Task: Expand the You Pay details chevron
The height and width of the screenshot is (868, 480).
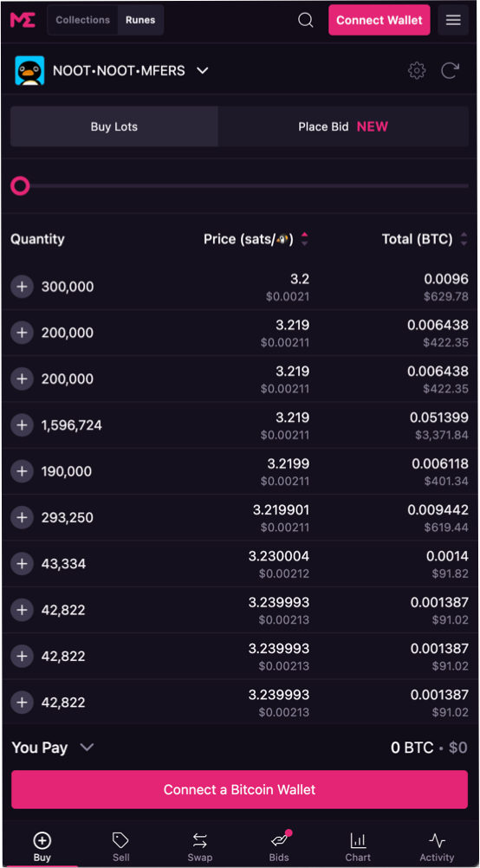Action: click(x=87, y=748)
